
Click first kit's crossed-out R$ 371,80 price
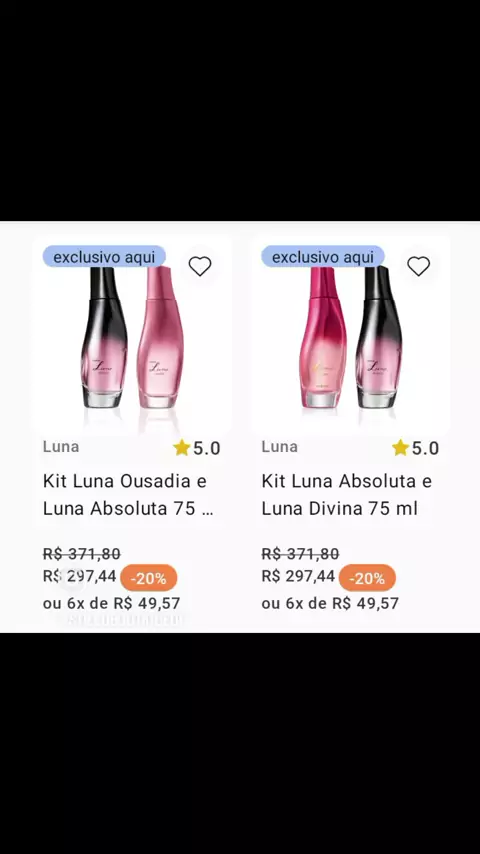coord(82,554)
